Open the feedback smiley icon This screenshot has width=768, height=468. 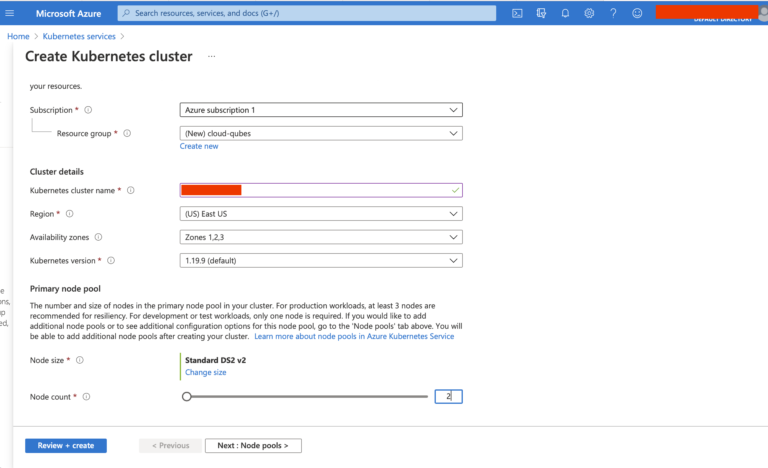637,13
